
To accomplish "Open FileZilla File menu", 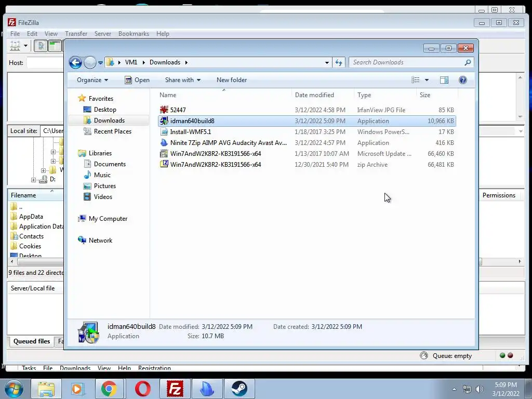I will click(15, 34).
